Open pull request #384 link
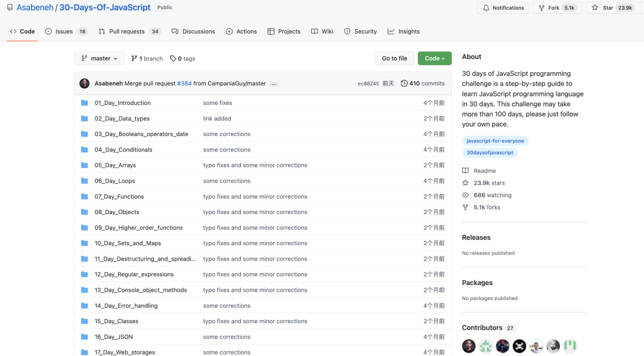 (x=184, y=83)
